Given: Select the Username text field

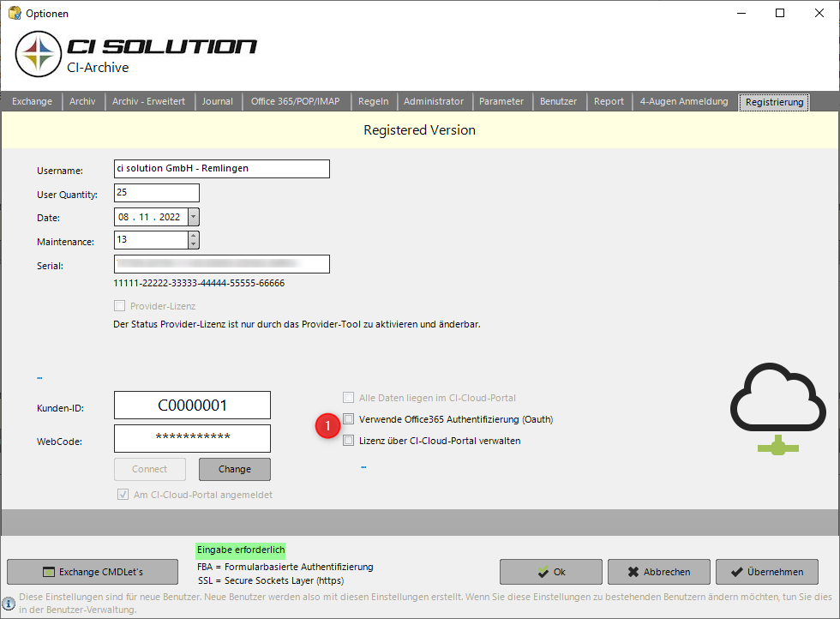Looking at the screenshot, I should coord(221,169).
